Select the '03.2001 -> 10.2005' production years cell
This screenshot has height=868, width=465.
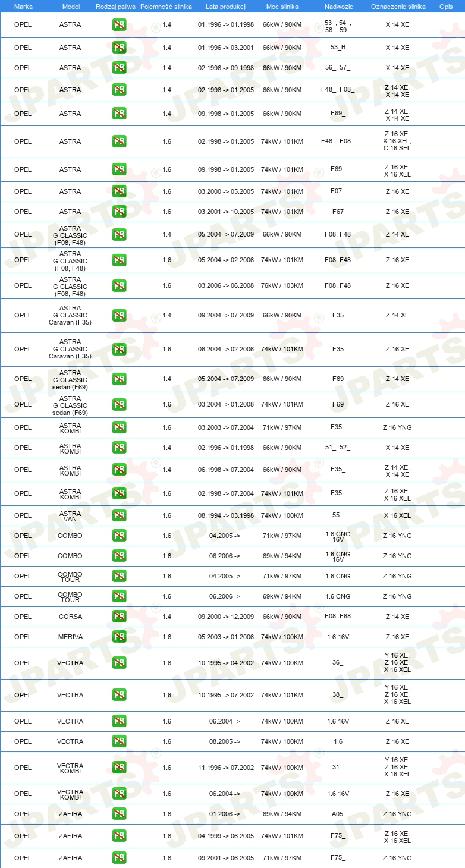[226, 212]
